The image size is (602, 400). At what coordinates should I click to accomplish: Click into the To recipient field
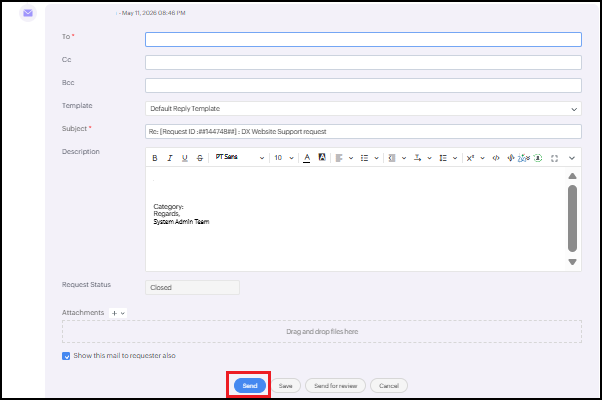(363, 40)
